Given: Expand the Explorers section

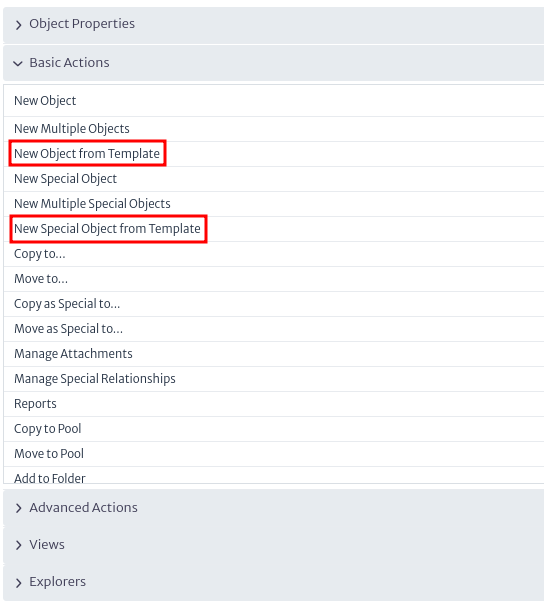Looking at the screenshot, I should (x=274, y=582).
